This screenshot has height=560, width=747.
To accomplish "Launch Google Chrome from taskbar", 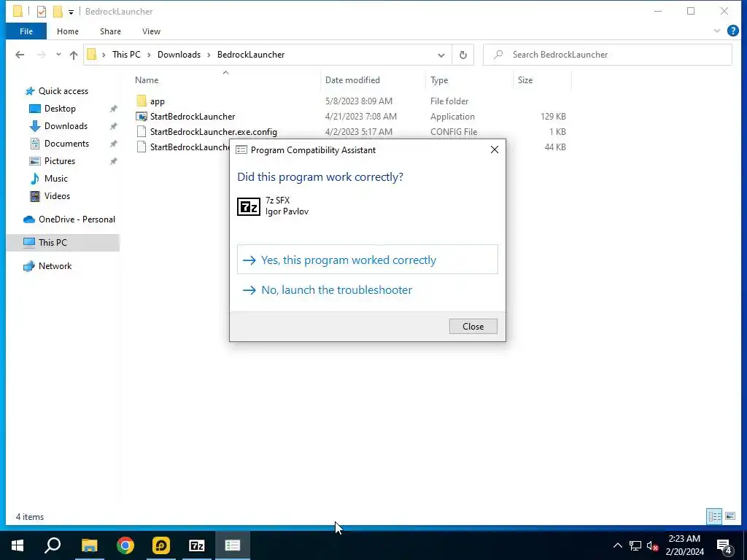I will click(x=125, y=545).
